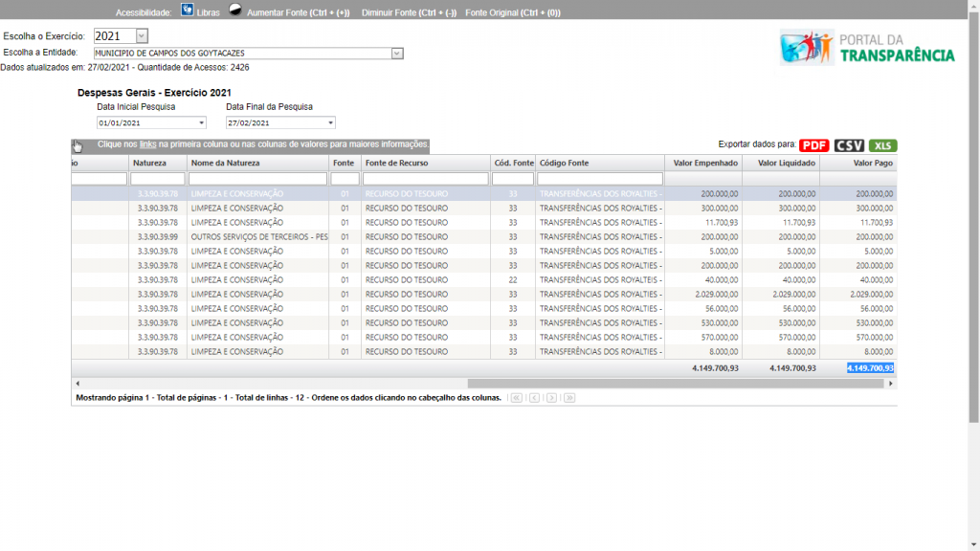The height and width of the screenshot is (551, 980).
Task: Open Valor Liquidado 40.000,00 details
Action: coord(799,280)
